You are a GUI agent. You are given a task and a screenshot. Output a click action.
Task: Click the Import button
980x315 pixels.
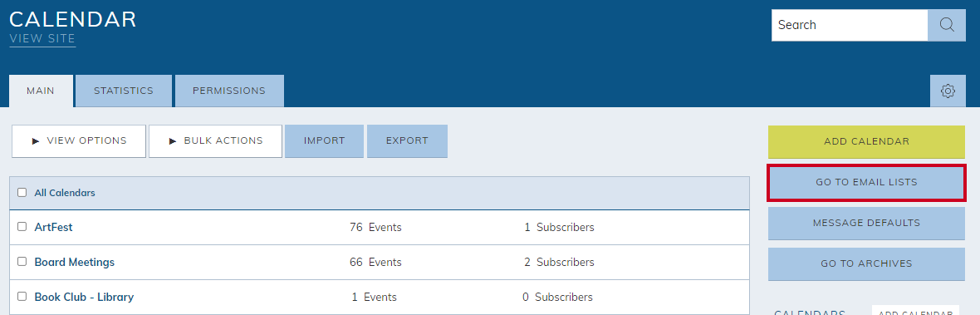(x=325, y=140)
